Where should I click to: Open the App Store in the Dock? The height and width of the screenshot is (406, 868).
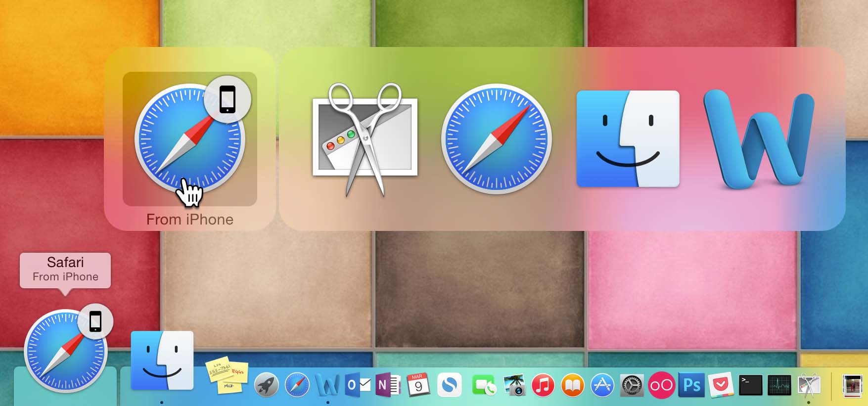click(x=602, y=385)
